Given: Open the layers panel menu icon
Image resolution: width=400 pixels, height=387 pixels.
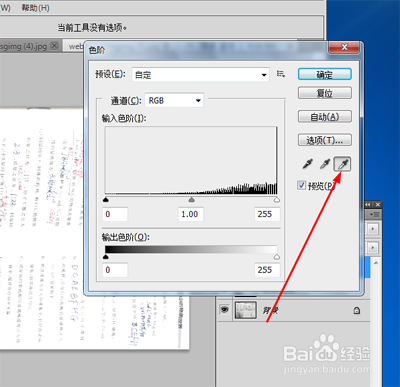Looking at the screenshot, I should 374,214.
